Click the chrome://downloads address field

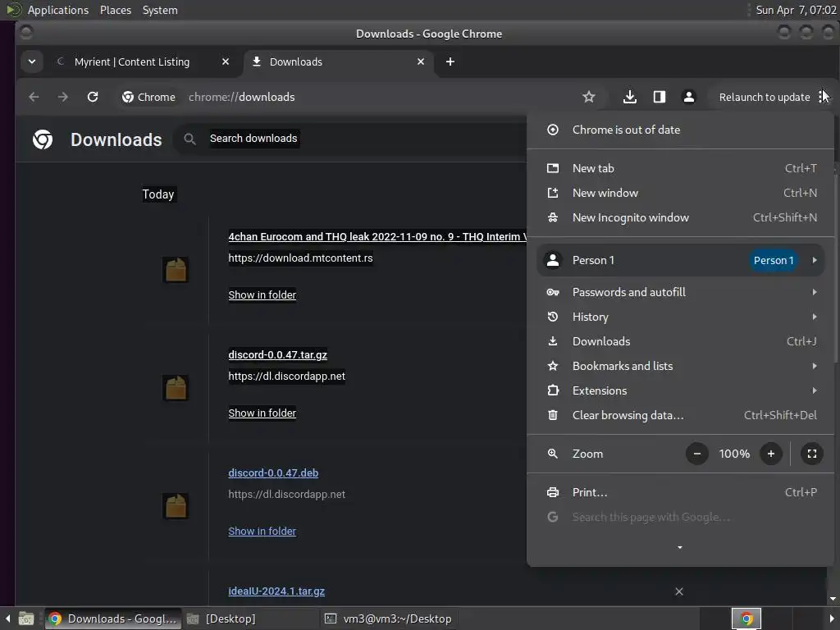(242, 97)
